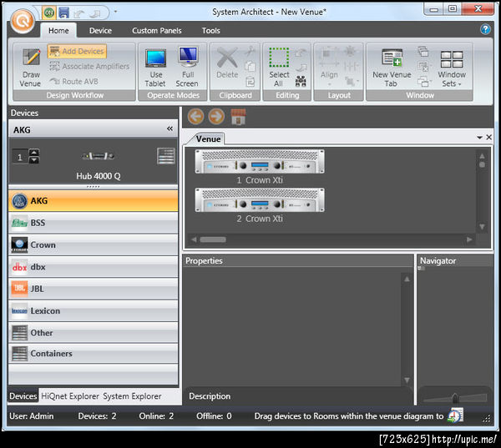Enter Full Screen operate mode
Viewport: 501px width, 448px height.
pyautogui.click(x=188, y=68)
